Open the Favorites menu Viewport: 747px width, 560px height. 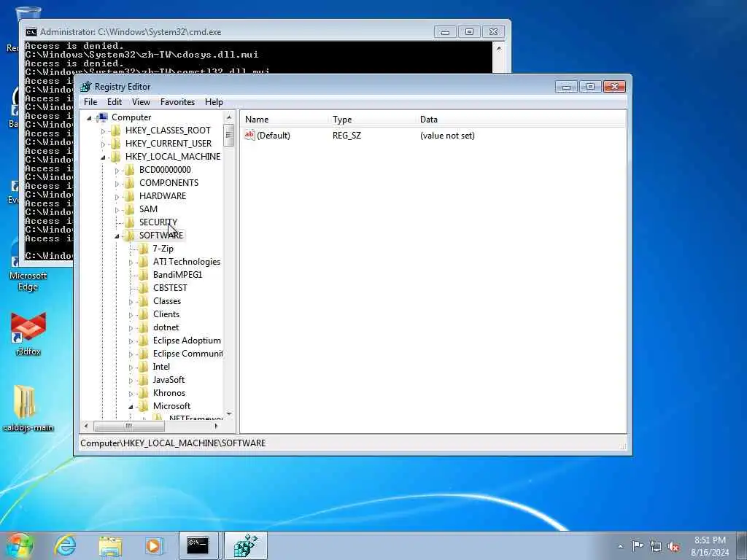[178, 102]
